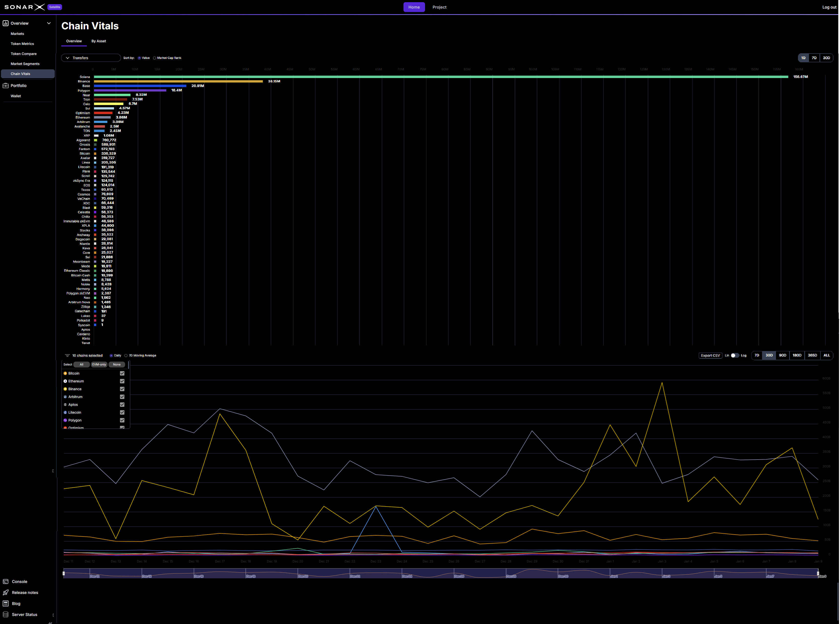
Task: Set line chart range to 90D
Action: [783, 355]
